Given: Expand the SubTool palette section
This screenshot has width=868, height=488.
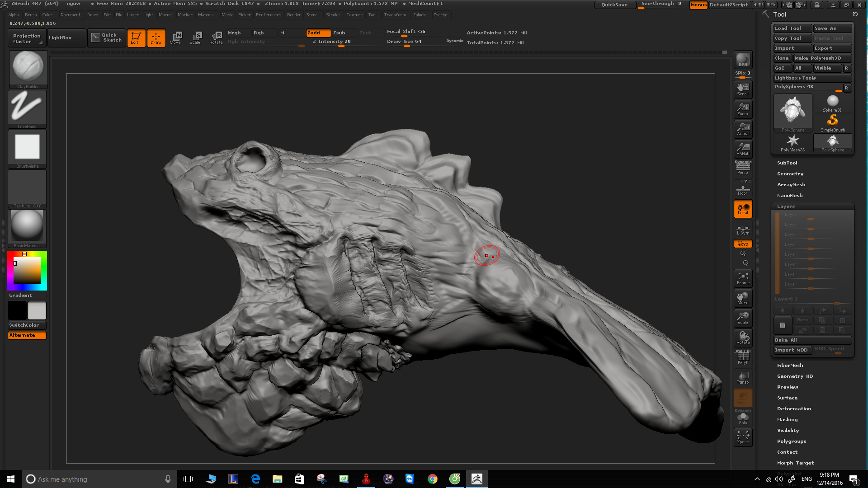Looking at the screenshot, I should tap(787, 163).
